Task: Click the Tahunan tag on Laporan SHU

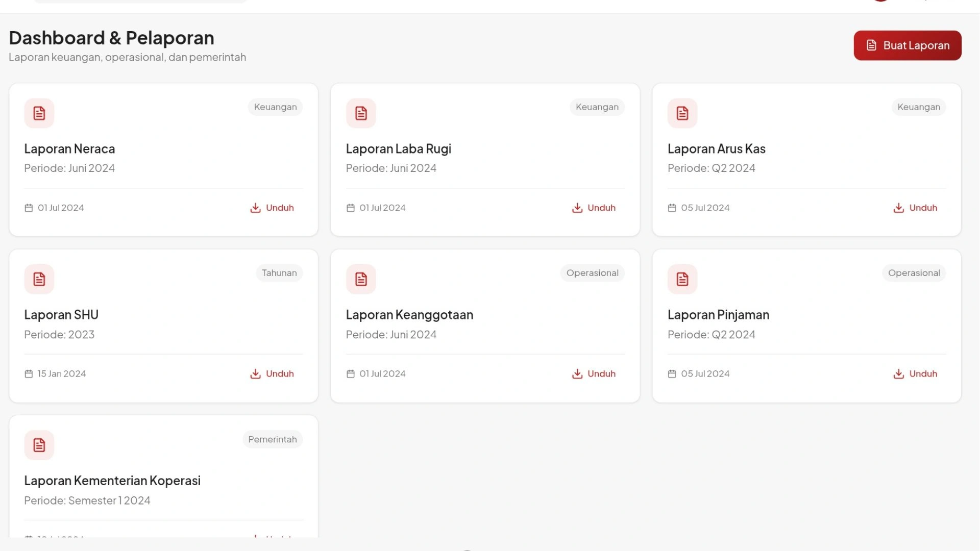Action: tap(279, 273)
